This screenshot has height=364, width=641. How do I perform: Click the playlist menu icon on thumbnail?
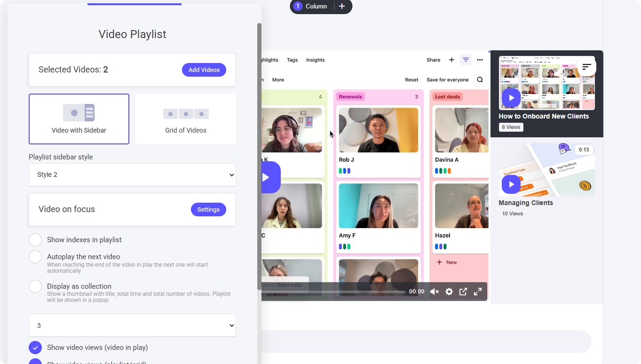click(586, 67)
